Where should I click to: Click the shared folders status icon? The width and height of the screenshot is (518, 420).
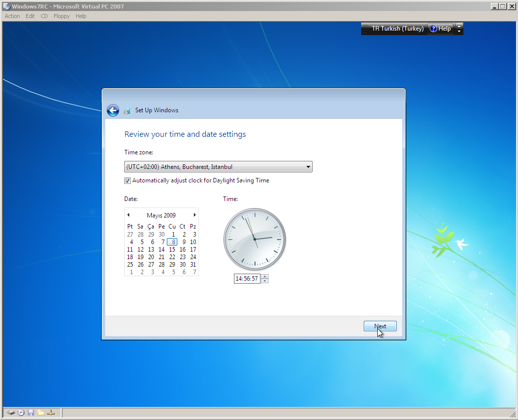pos(41,412)
